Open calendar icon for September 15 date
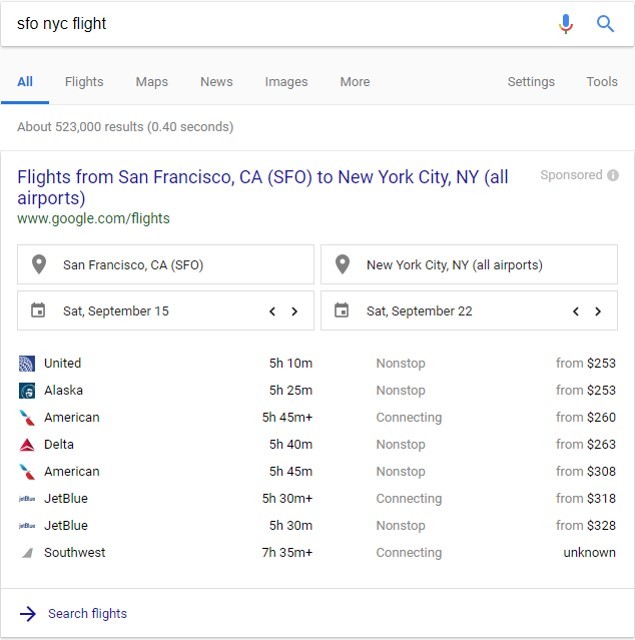635x640 pixels. coord(38,310)
